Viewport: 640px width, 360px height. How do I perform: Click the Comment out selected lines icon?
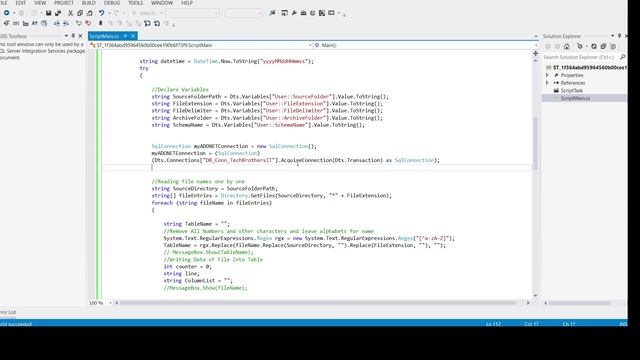pos(79,23)
